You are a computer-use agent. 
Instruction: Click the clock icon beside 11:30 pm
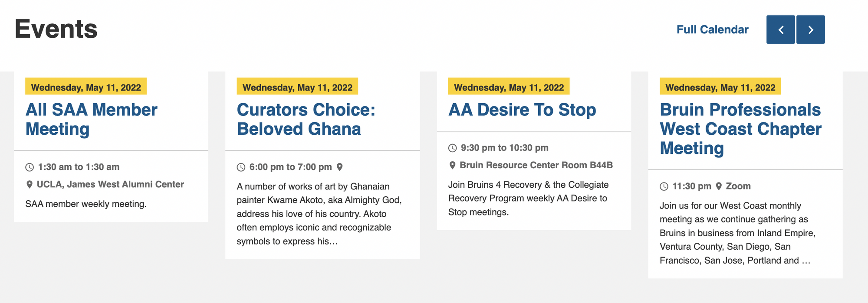tap(664, 186)
